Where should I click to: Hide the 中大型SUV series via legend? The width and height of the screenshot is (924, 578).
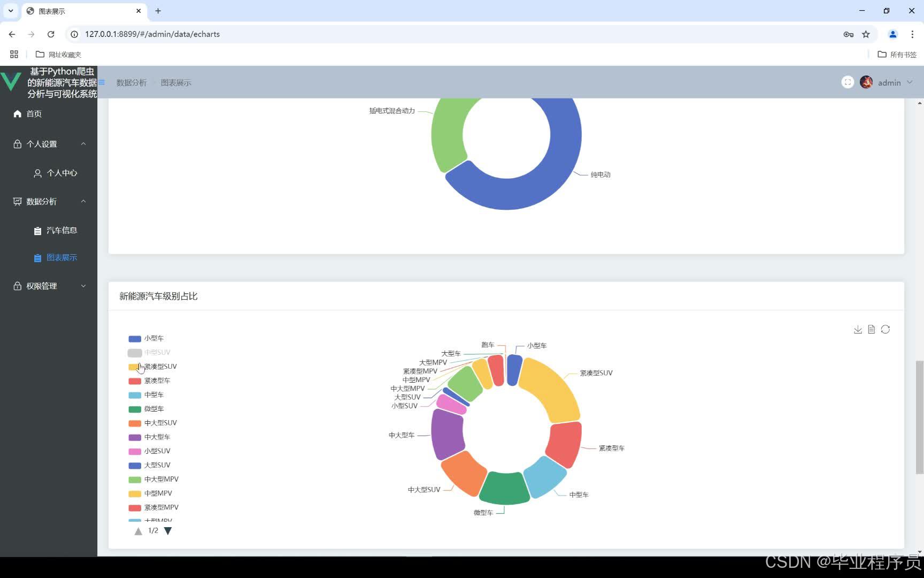tap(152, 423)
